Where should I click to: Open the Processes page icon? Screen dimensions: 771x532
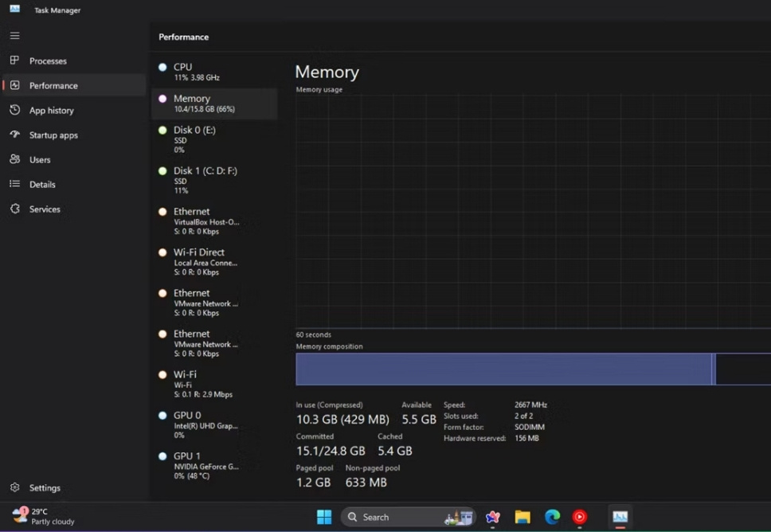click(14, 61)
